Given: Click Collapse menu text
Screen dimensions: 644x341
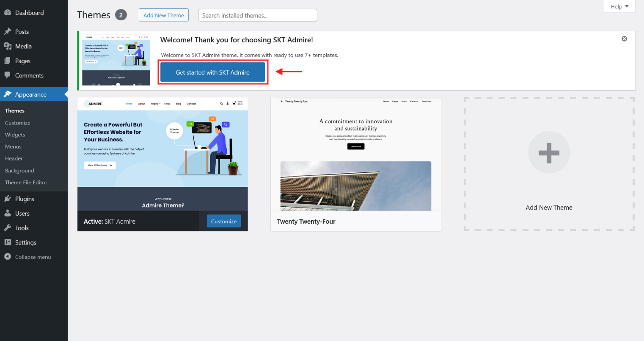Looking at the screenshot, I should tap(33, 257).
